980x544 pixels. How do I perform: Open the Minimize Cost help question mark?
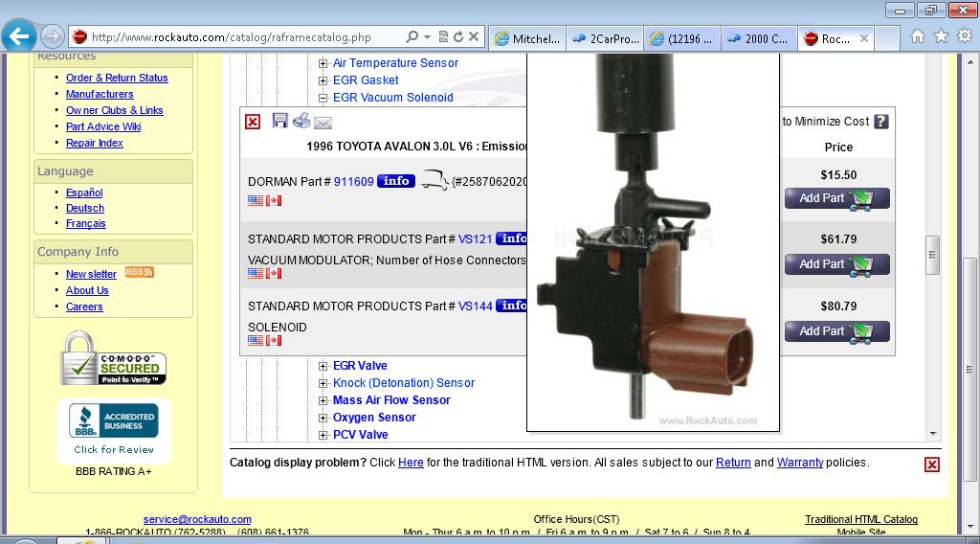(881, 122)
